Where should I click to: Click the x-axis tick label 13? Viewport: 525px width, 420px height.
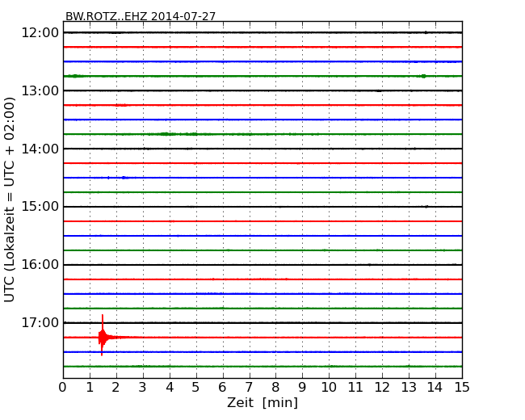(x=409, y=388)
